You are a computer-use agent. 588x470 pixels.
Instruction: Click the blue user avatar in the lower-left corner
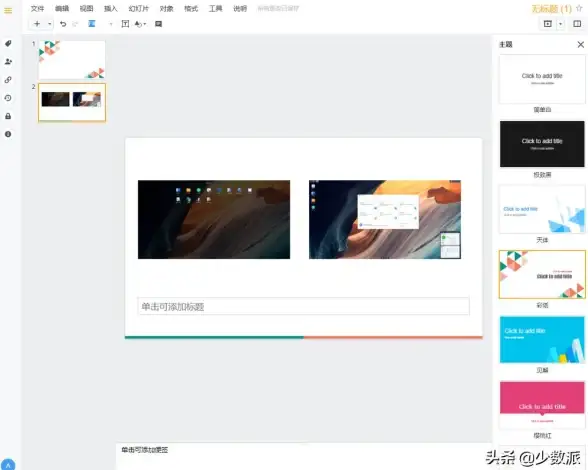pyautogui.click(x=8, y=465)
